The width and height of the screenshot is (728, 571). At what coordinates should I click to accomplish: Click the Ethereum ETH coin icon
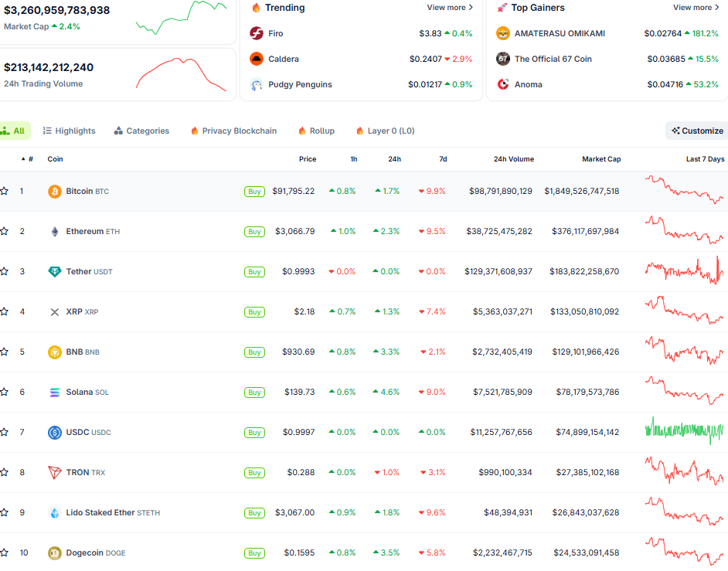tap(53, 231)
